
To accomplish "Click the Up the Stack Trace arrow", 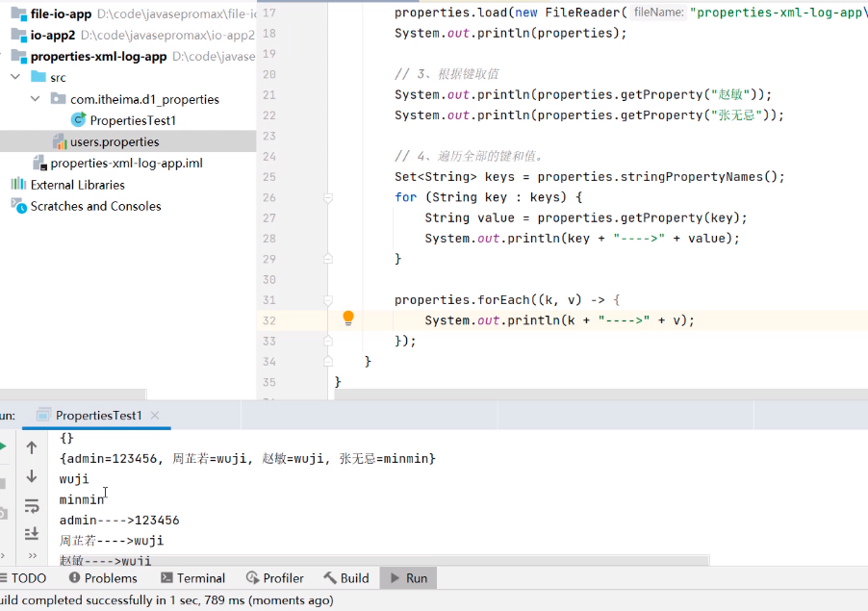I will click(32, 447).
